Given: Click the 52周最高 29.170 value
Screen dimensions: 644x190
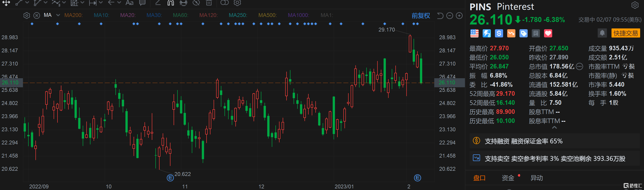Looking at the screenshot, I should (x=506, y=94).
